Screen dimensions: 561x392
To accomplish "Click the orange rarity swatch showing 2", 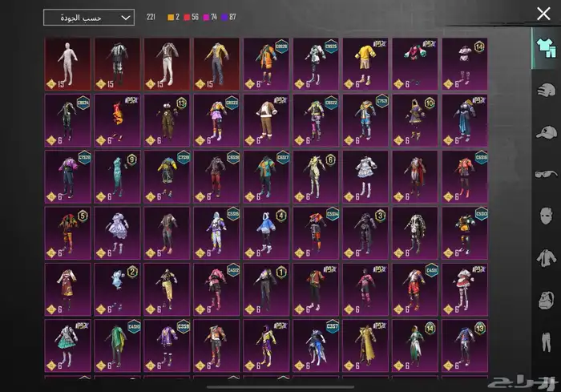I will click(x=172, y=17).
